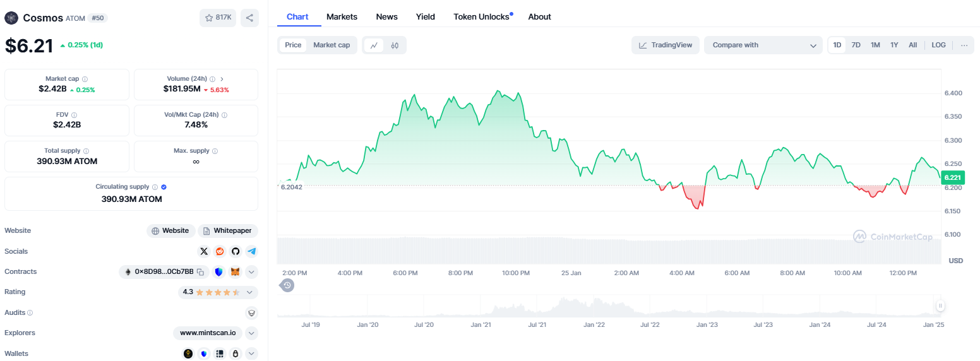
Task: Open the first wallet icon in Wallets row
Action: point(188,353)
